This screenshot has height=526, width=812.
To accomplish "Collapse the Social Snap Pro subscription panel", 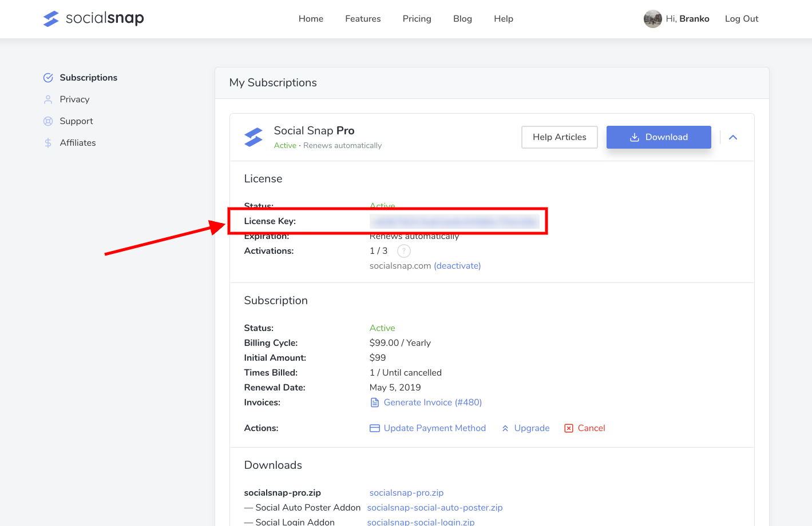I will [x=732, y=137].
